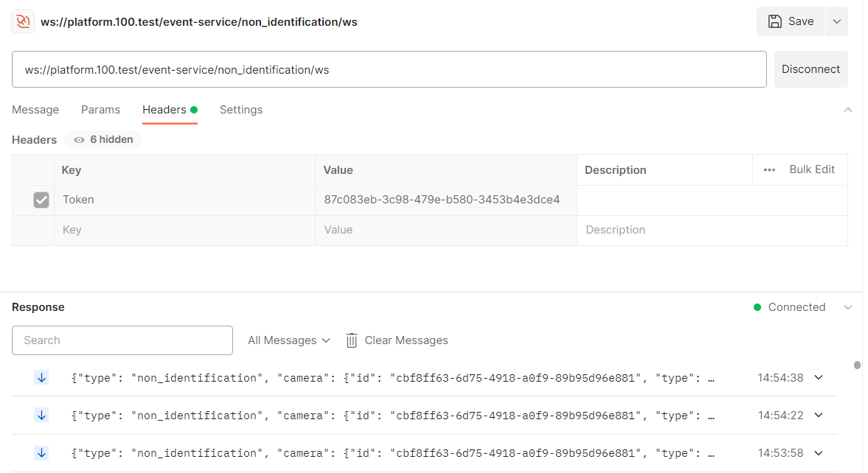The image size is (868, 473).
Task: Click the message Search input field
Action: [x=122, y=340]
